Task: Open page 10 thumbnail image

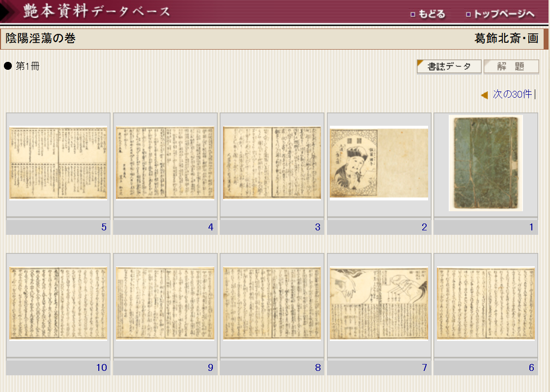Action: tap(58, 304)
